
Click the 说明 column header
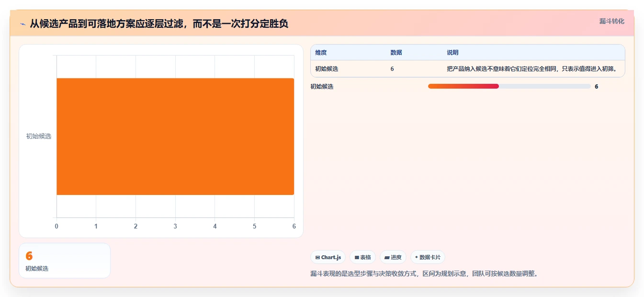coord(452,53)
